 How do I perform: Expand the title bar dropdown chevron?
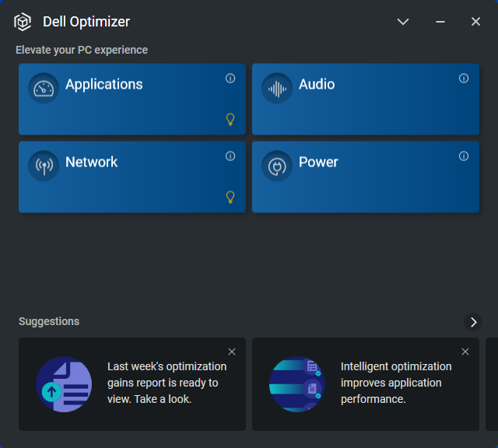tap(403, 22)
